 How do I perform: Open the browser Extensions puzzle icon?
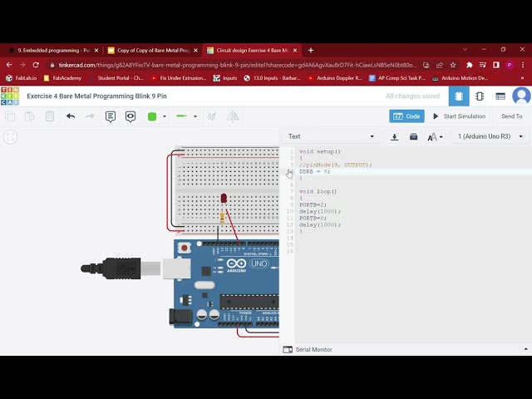click(469, 65)
